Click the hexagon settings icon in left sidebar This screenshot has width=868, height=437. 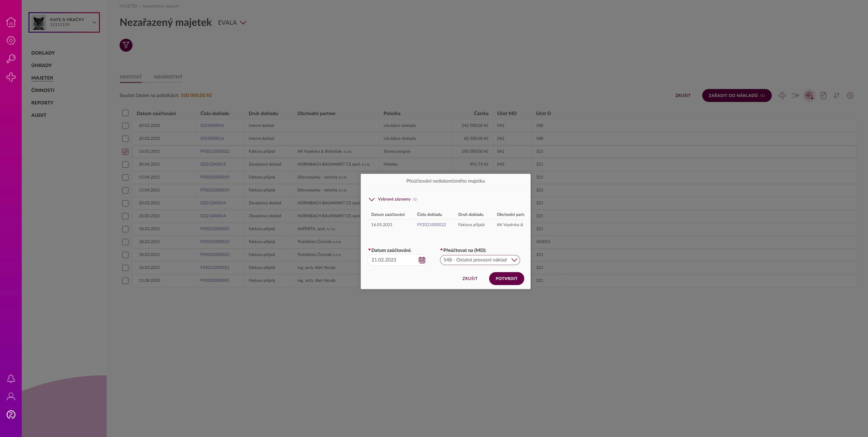click(11, 41)
